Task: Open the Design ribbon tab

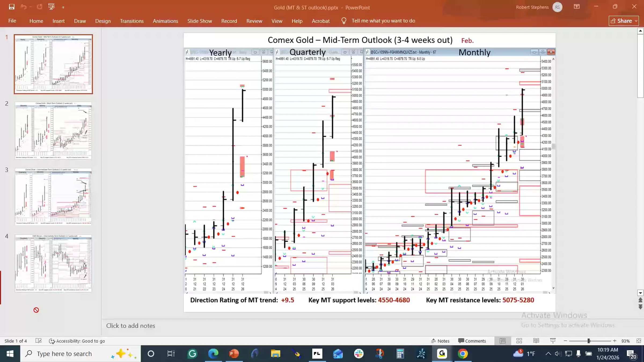Action: 103,21
